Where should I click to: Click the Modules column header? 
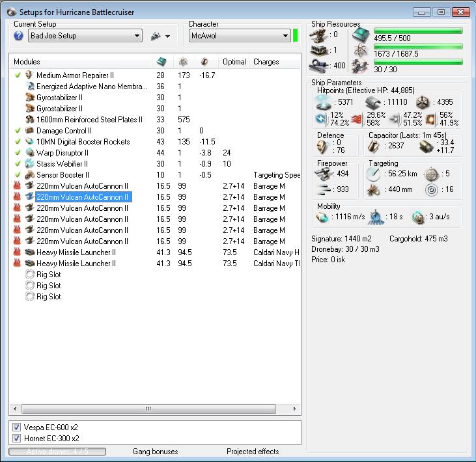click(x=27, y=62)
